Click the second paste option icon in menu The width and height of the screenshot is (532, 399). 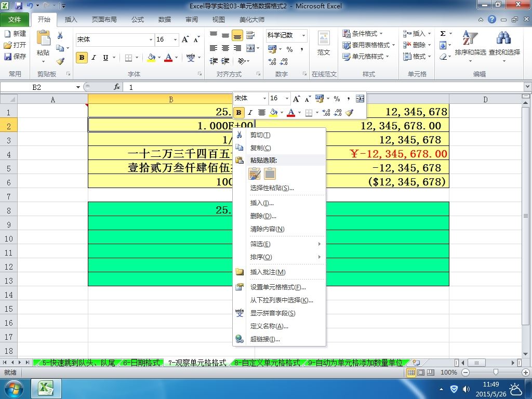tap(270, 174)
